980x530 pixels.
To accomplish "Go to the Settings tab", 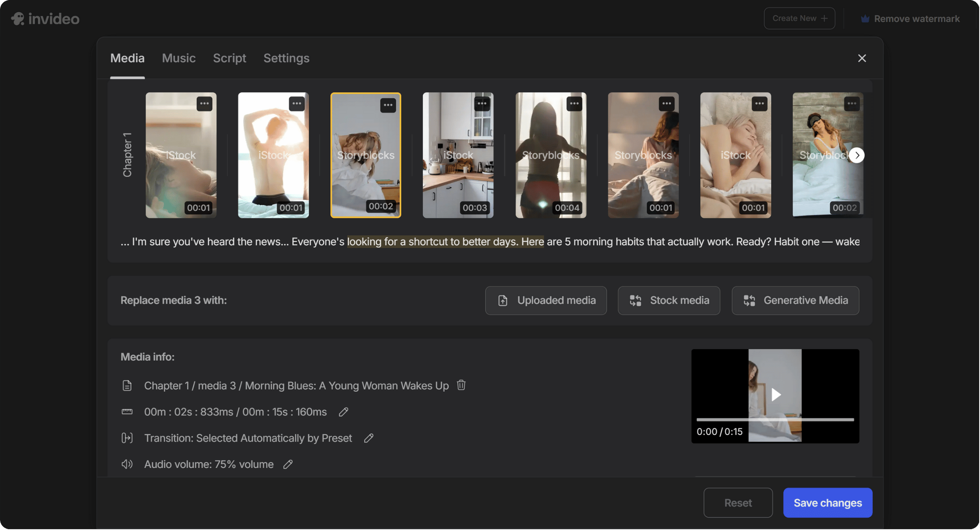I will [x=286, y=58].
